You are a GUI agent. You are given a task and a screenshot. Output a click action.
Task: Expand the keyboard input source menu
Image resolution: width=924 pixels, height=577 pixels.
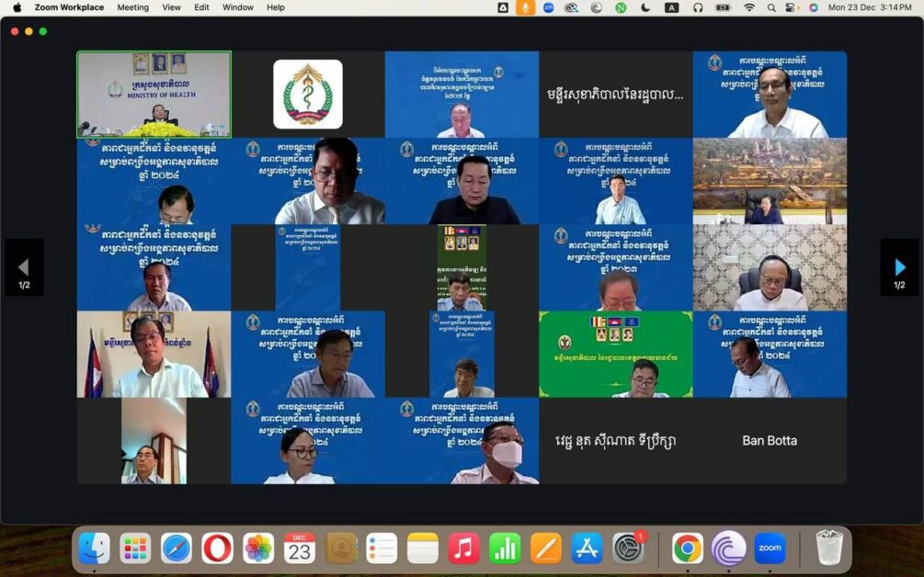coord(671,7)
